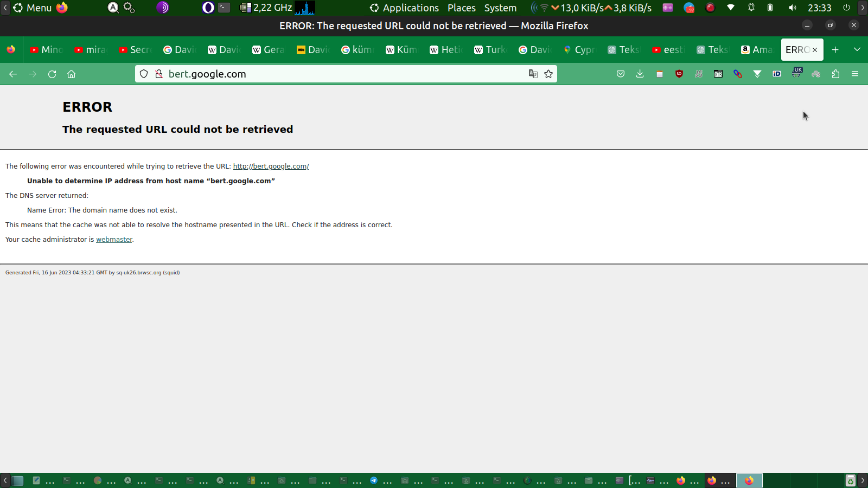The image size is (868, 488).
Task: Show desktop from bottom panel left icon
Action: [x=18, y=480]
